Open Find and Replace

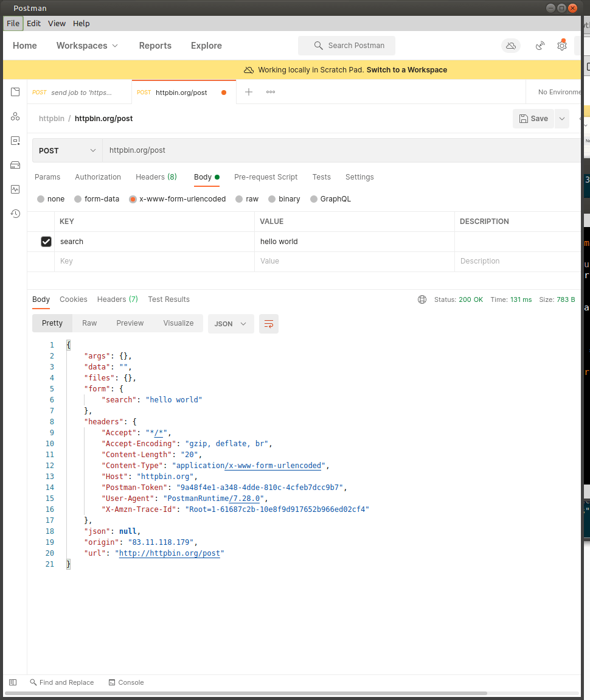tap(62, 682)
